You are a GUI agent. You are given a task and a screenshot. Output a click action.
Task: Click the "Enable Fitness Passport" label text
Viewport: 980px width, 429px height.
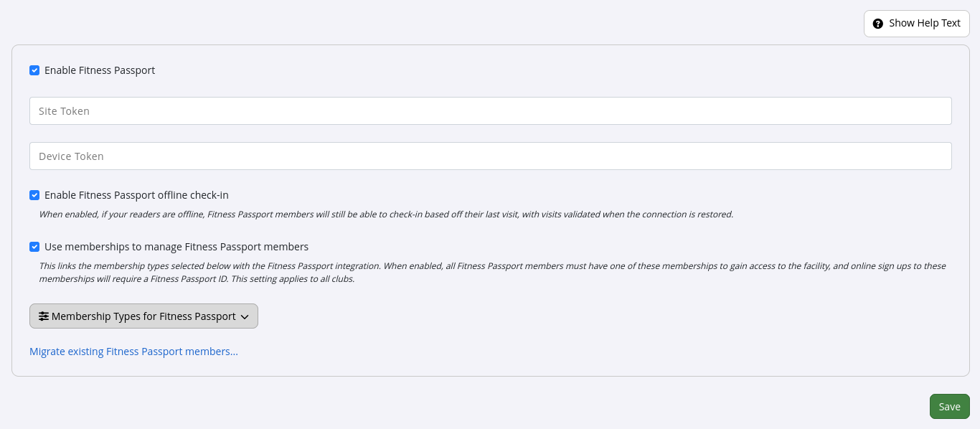click(x=100, y=70)
